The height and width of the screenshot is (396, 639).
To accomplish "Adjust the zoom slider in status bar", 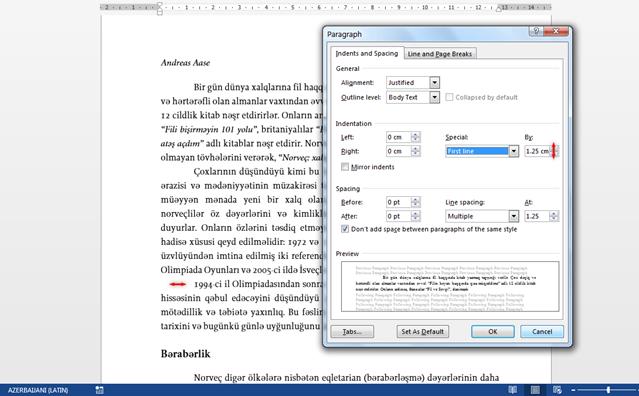I will point(608,390).
